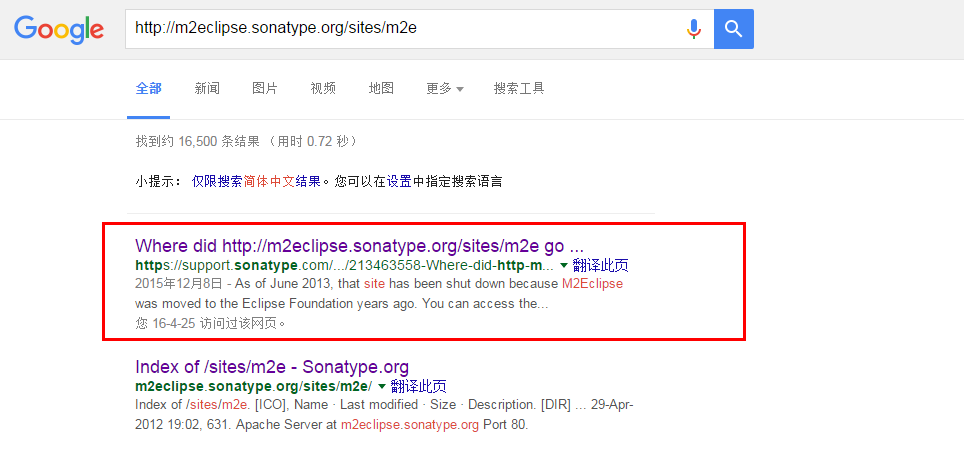Expand the arrow next to support.sonatype.com URL
The height and width of the screenshot is (460, 964).
point(564,266)
